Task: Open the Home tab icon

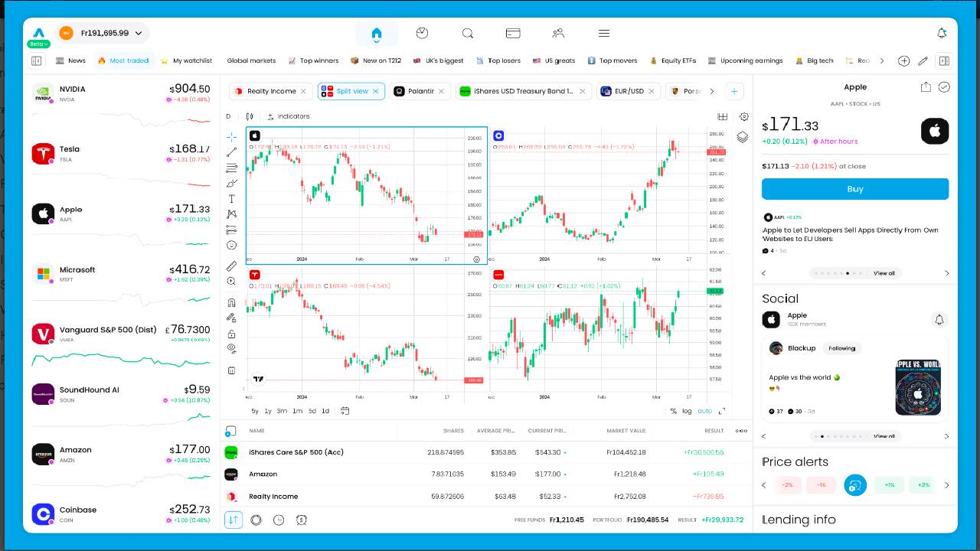Action: click(376, 34)
